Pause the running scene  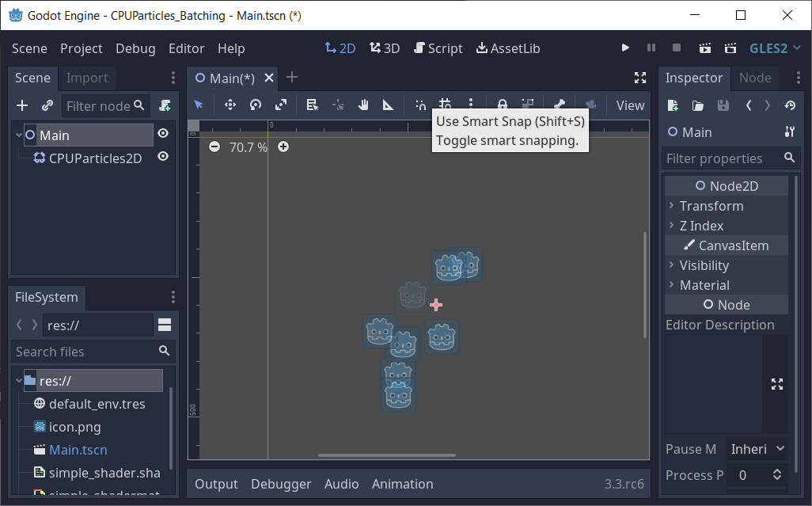[x=651, y=48]
